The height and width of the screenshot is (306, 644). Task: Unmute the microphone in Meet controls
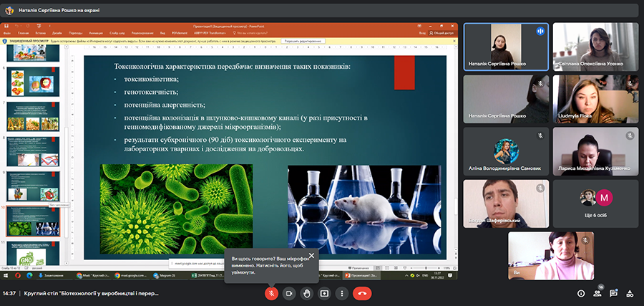point(271,293)
